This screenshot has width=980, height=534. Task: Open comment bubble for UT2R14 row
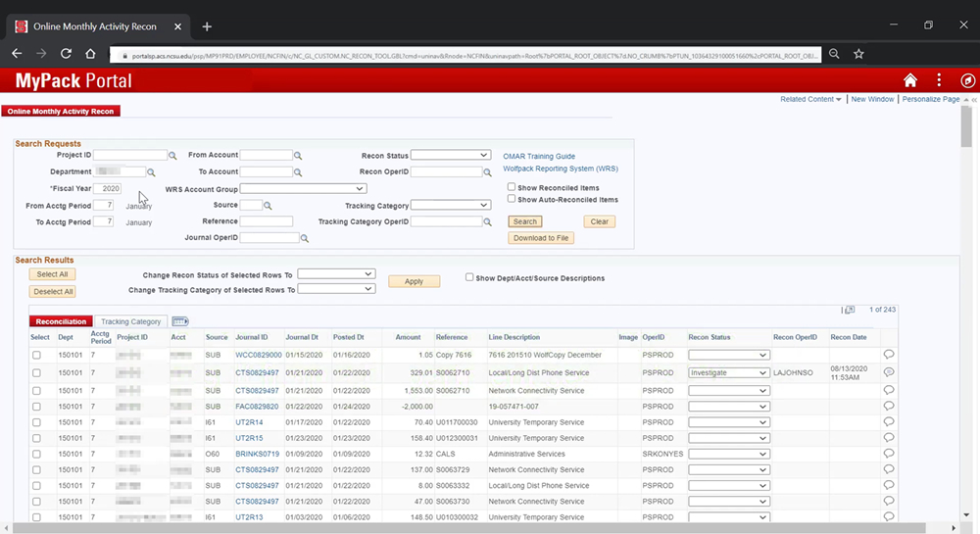(889, 422)
